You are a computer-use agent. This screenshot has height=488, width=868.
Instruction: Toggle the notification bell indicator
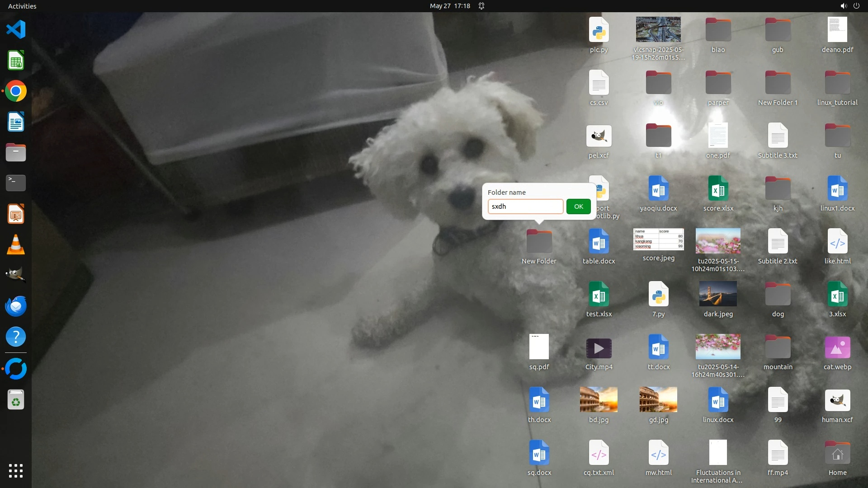pyautogui.click(x=481, y=6)
